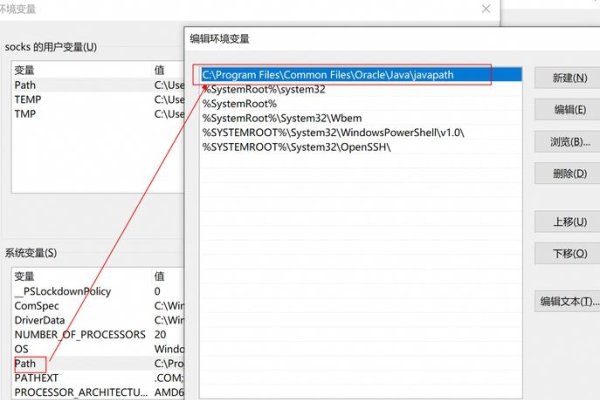600x400 pixels.
Task: Select the %SystemRoot%\system32 entry
Action: click(361, 89)
